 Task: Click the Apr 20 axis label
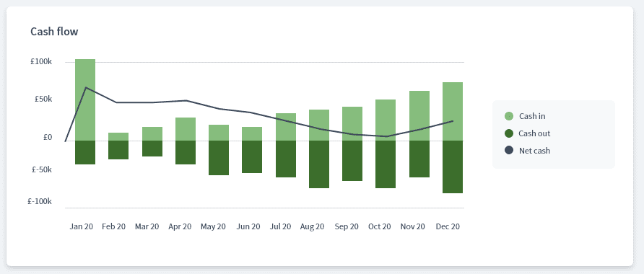pyautogui.click(x=180, y=226)
